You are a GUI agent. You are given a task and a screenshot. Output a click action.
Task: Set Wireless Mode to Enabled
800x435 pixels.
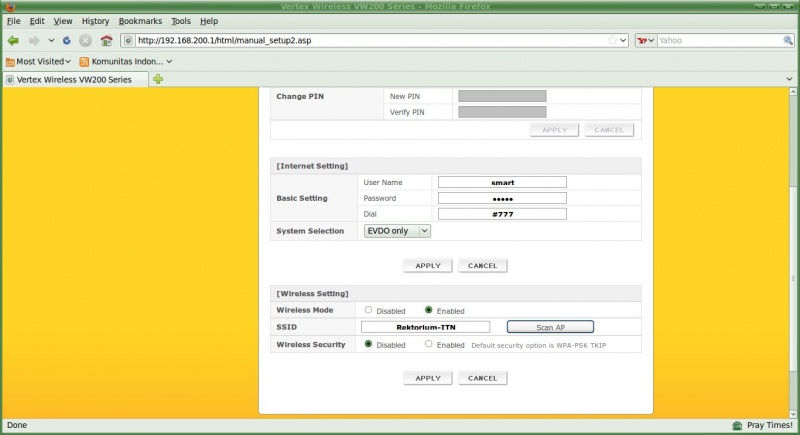(x=429, y=310)
